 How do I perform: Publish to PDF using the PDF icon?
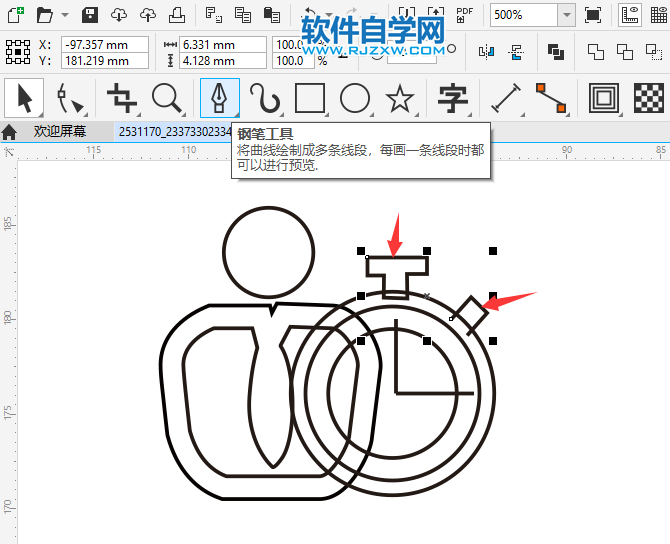(464, 15)
